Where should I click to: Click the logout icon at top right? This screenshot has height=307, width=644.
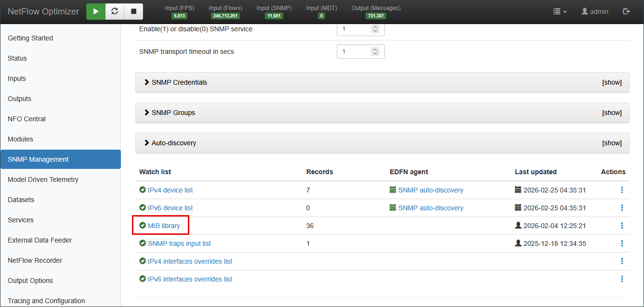coord(626,12)
